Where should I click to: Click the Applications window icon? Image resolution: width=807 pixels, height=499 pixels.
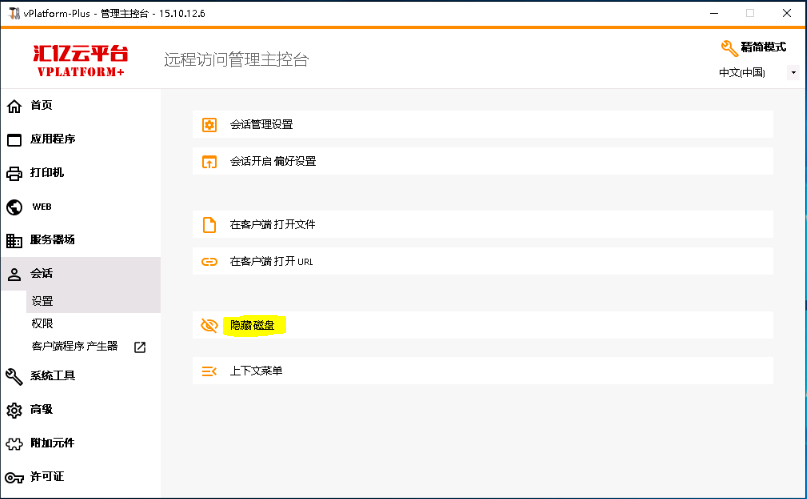coord(14,140)
